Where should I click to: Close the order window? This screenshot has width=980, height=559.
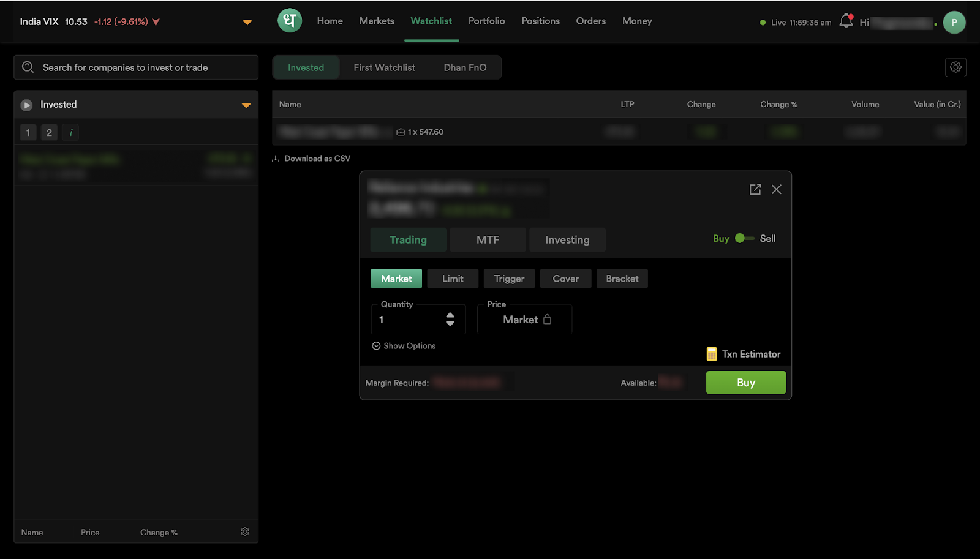point(777,190)
